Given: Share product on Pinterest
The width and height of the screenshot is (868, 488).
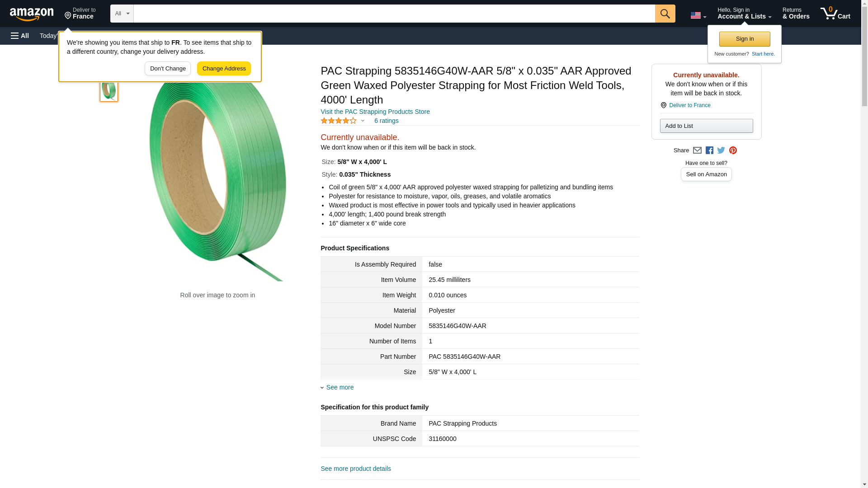Looking at the screenshot, I should click(x=733, y=150).
